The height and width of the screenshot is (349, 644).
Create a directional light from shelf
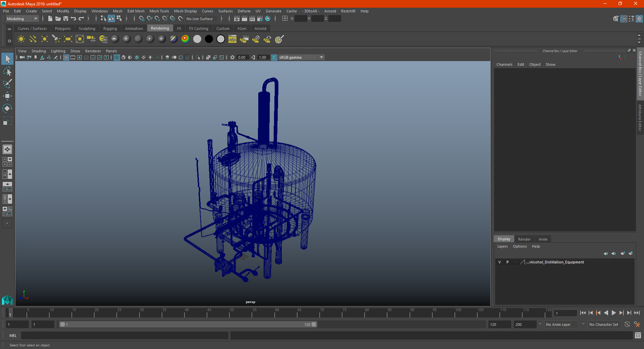[x=33, y=39]
